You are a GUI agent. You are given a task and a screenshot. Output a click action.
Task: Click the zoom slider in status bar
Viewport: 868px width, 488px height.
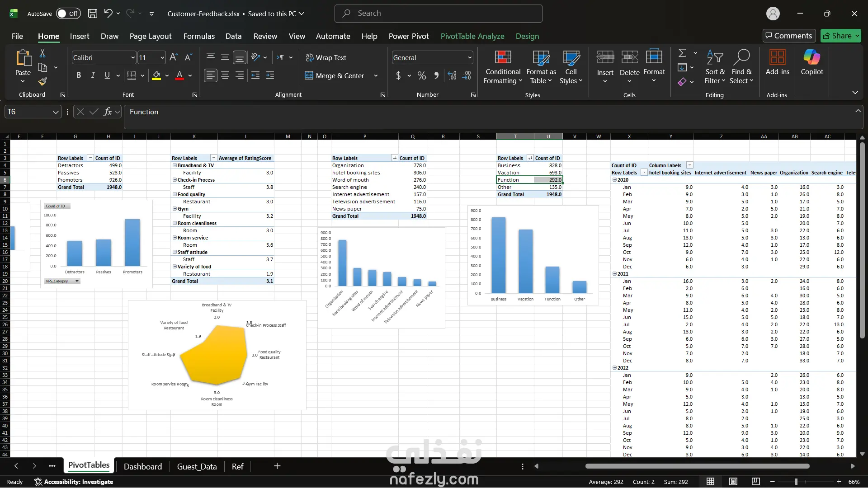click(796, 482)
